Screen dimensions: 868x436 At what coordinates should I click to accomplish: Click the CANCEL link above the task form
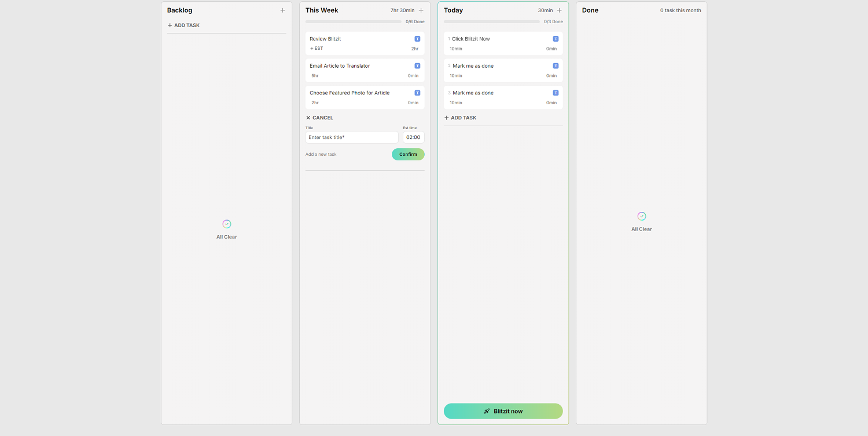(x=322, y=118)
